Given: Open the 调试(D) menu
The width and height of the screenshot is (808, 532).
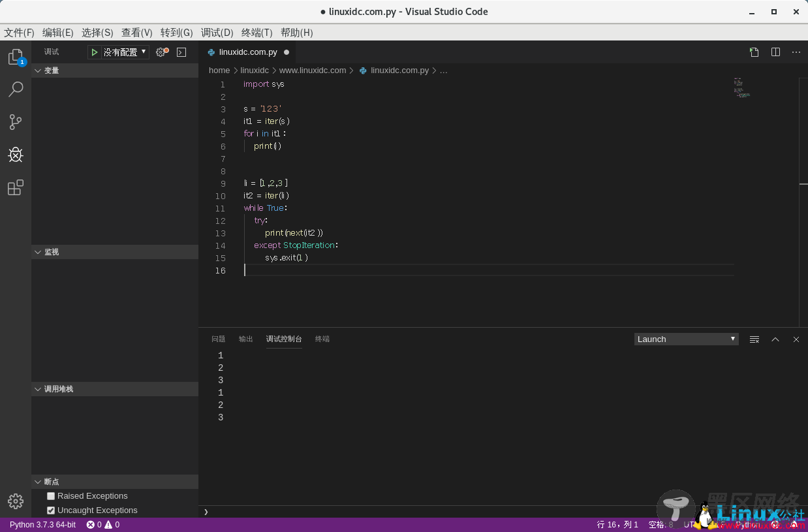Looking at the screenshot, I should pos(217,33).
